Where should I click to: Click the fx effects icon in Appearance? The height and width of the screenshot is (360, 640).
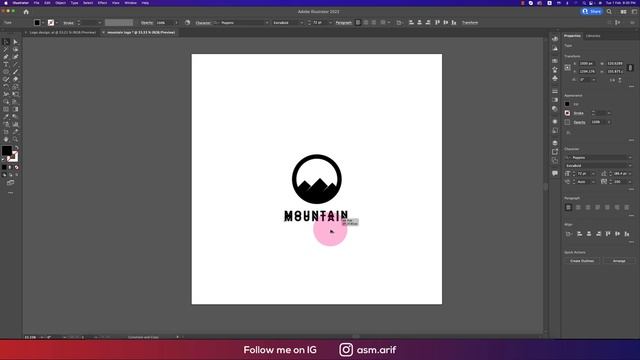(568, 132)
